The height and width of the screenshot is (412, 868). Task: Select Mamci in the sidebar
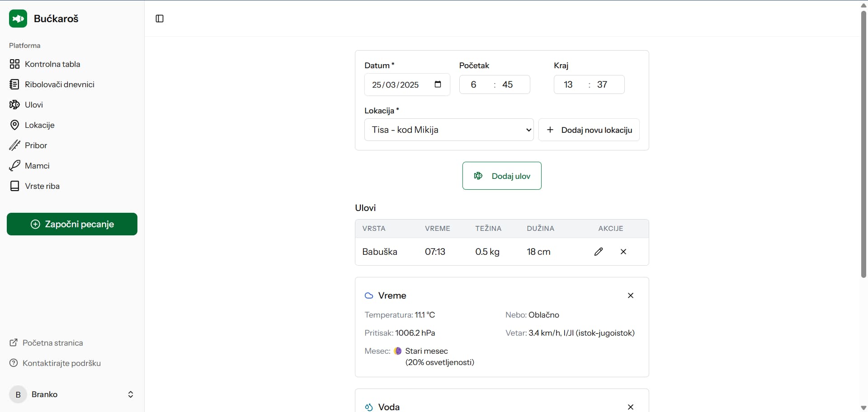[x=37, y=166]
